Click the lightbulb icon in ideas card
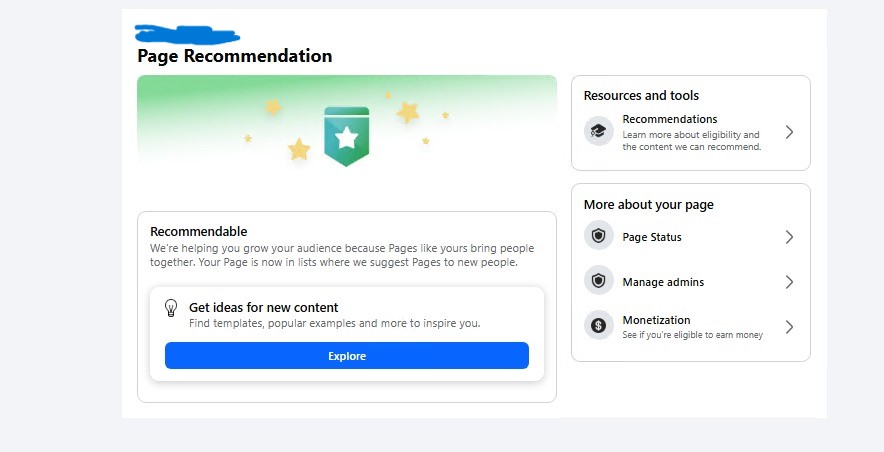Viewport: 884px width, 452px height. point(171,308)
